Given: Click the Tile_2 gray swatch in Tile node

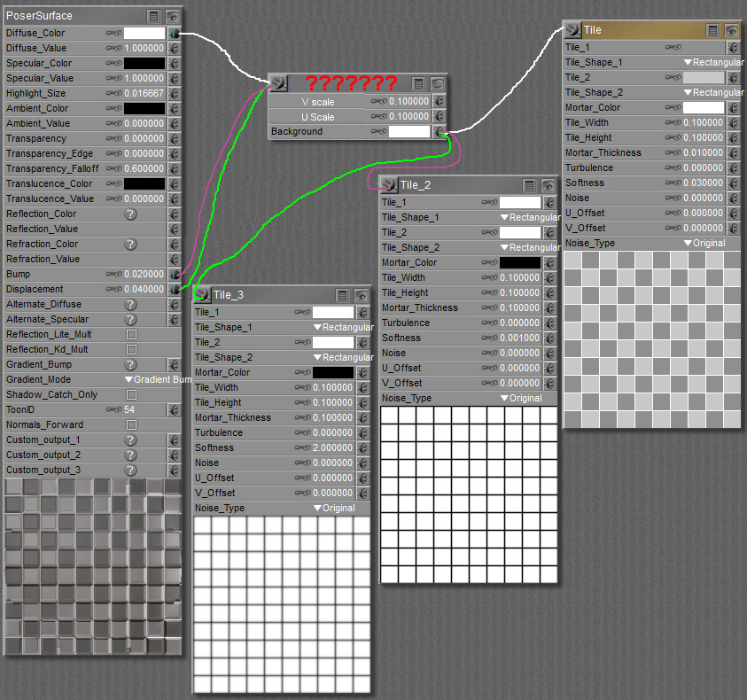Looking at the screenshot, I should click(704, 78).
